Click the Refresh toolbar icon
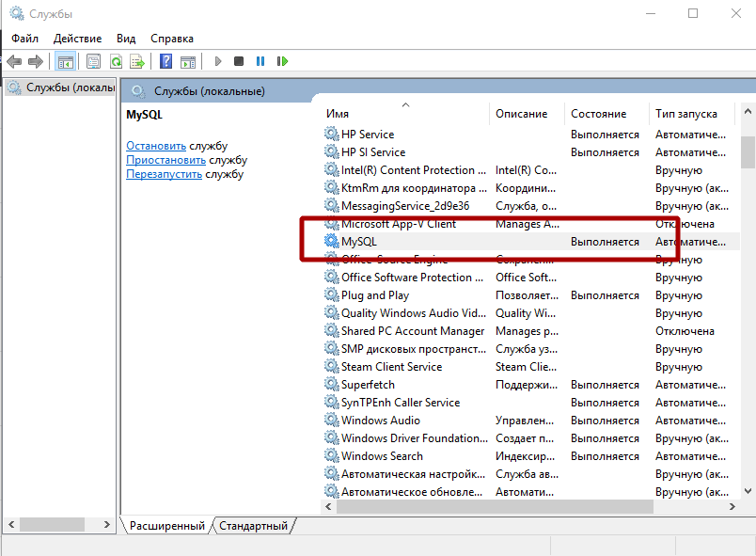This screenshot has height=556, width=756. (x=116, y=61)
